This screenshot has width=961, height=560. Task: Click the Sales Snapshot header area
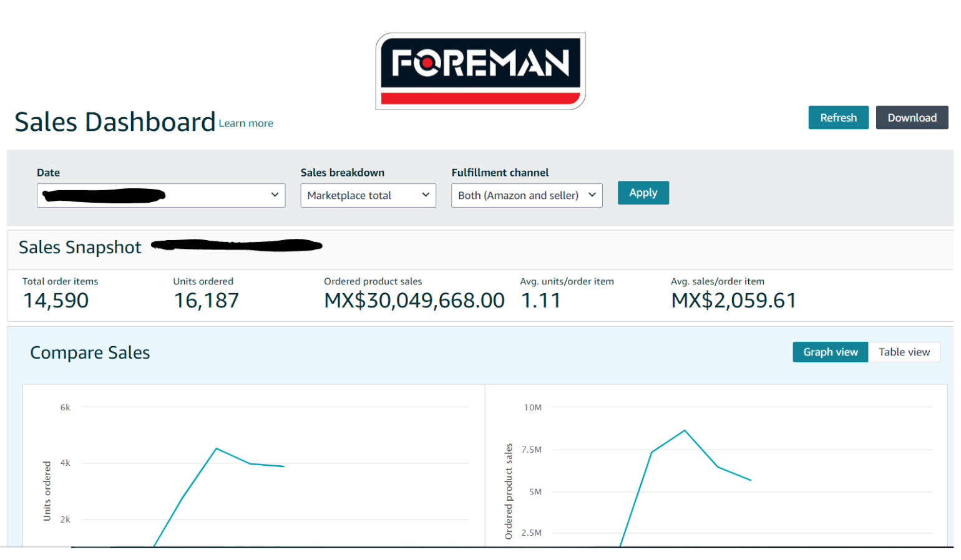coord(80,247)
